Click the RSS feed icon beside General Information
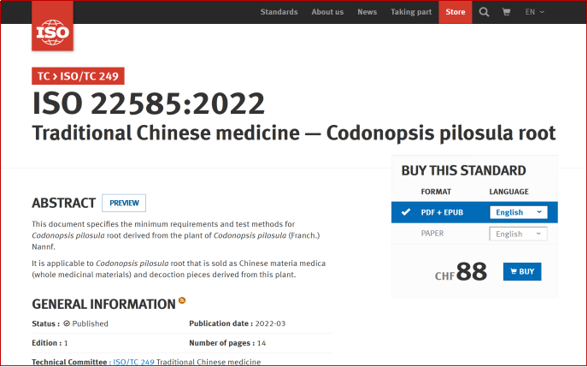Image resolution: width=588 pixels, height=367 pixels. click(182, 300)
